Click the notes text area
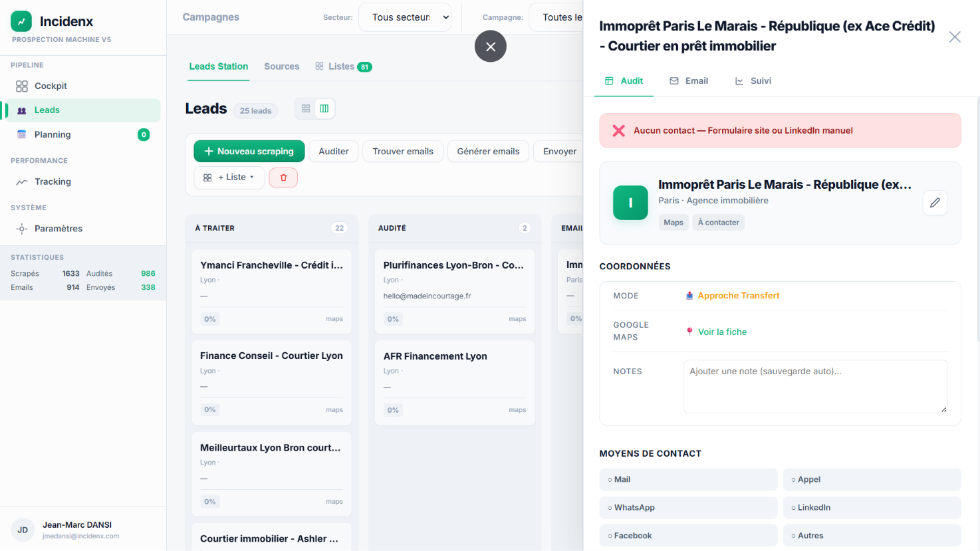 [815, 386]
